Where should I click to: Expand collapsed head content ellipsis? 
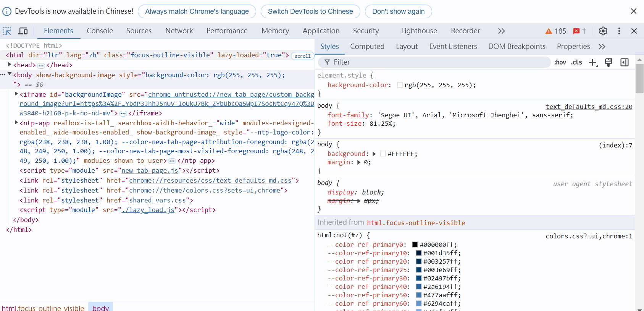click(x=41, y=66)
